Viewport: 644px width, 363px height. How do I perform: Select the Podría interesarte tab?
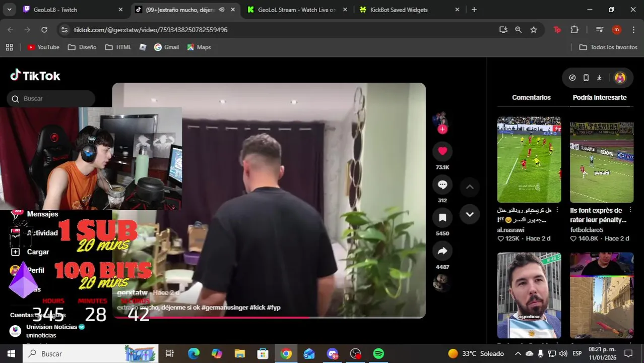pyautogui.click(x=600, y=97)
